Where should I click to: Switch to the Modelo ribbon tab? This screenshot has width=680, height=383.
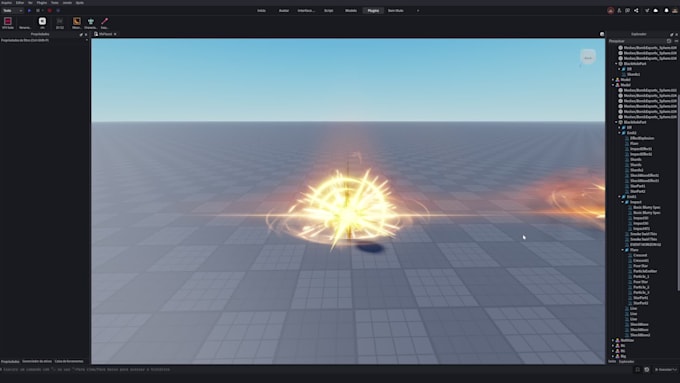(x=351, y=10)
